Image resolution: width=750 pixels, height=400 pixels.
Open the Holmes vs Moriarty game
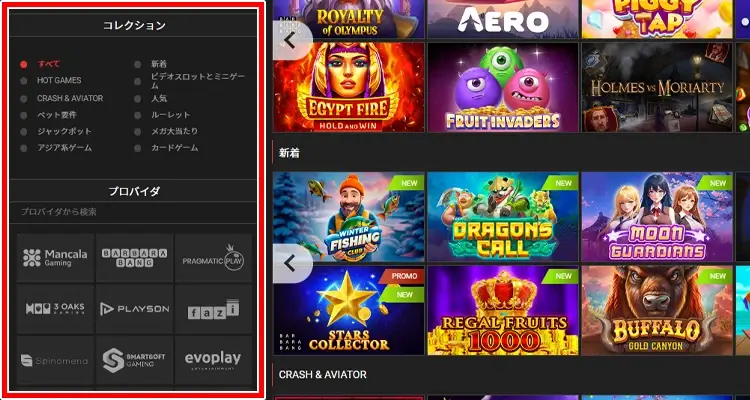657,87
